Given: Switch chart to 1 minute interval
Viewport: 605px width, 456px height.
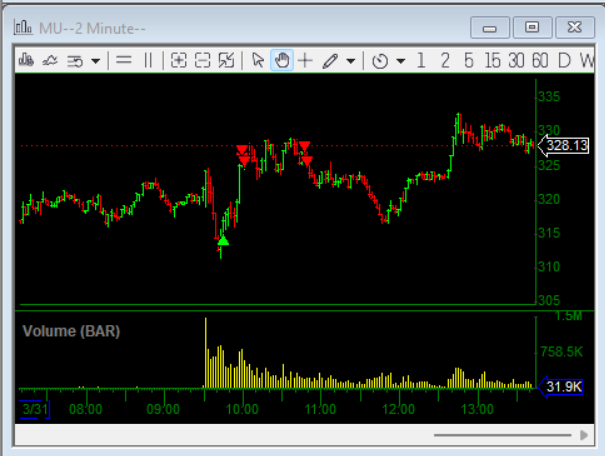Looking at the screenshot, I should (x=421, y=61).
